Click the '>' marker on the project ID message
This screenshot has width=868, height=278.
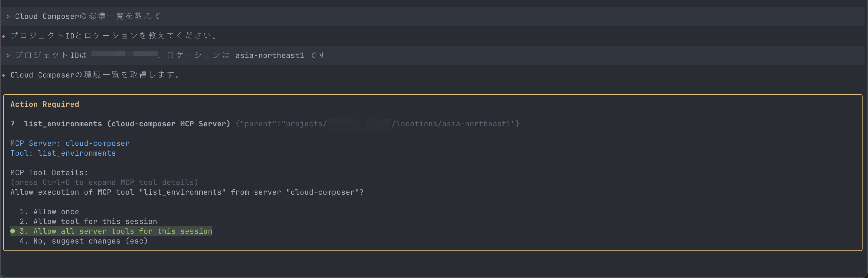click(8, 55)
